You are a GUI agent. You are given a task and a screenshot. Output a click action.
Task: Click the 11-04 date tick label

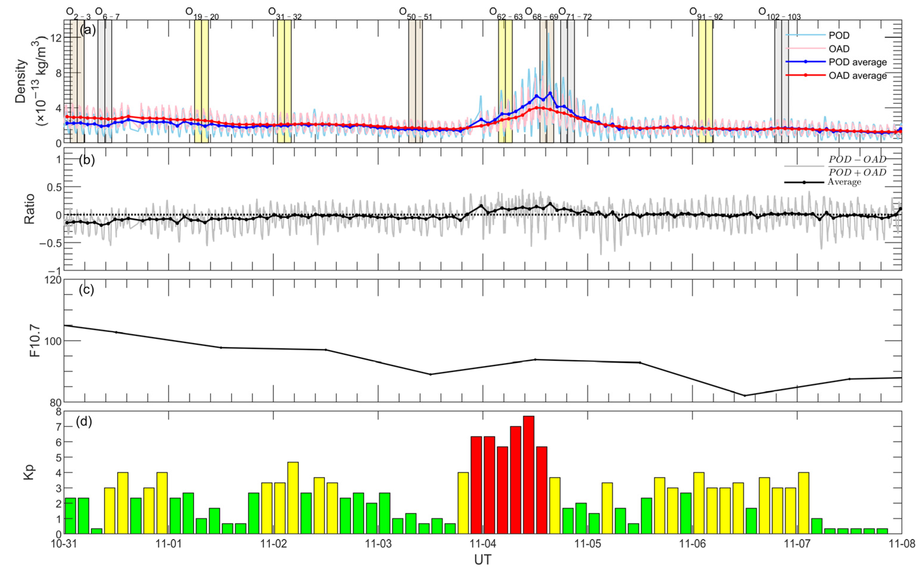point(482,544)
